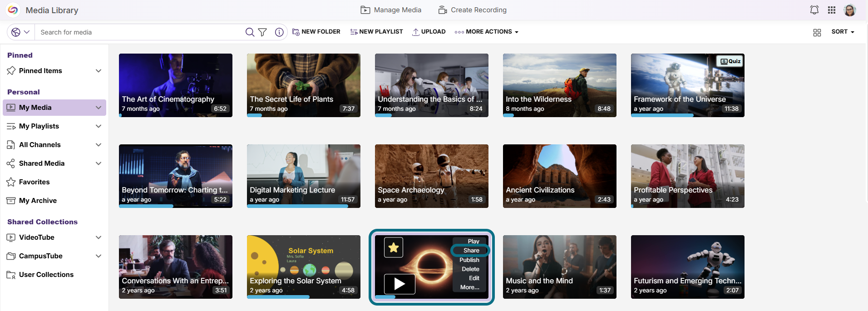Open the Manage Media tab
Screen dimensions: 868x311
point(391,10)
